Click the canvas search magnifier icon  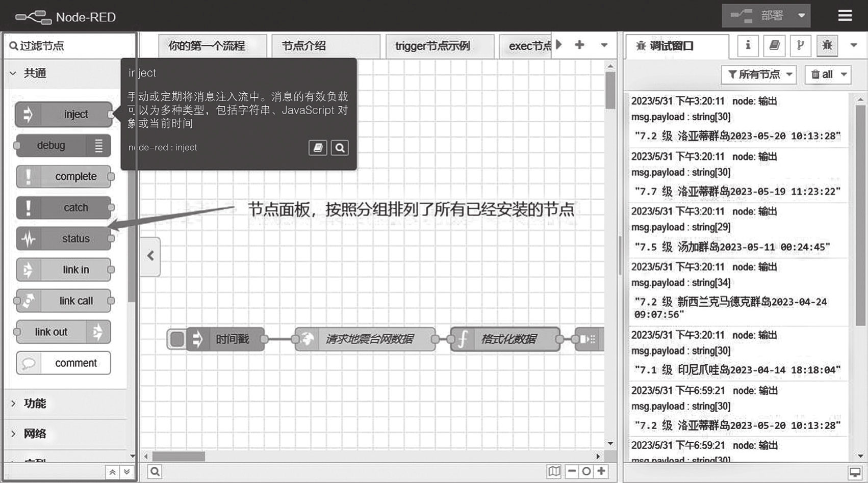click(155, 472)
